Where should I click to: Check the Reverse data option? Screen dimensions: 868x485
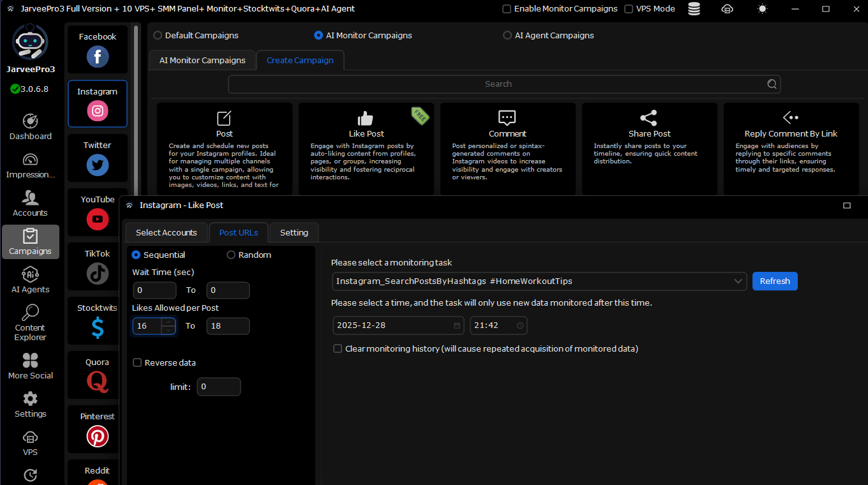pos(137,362)
